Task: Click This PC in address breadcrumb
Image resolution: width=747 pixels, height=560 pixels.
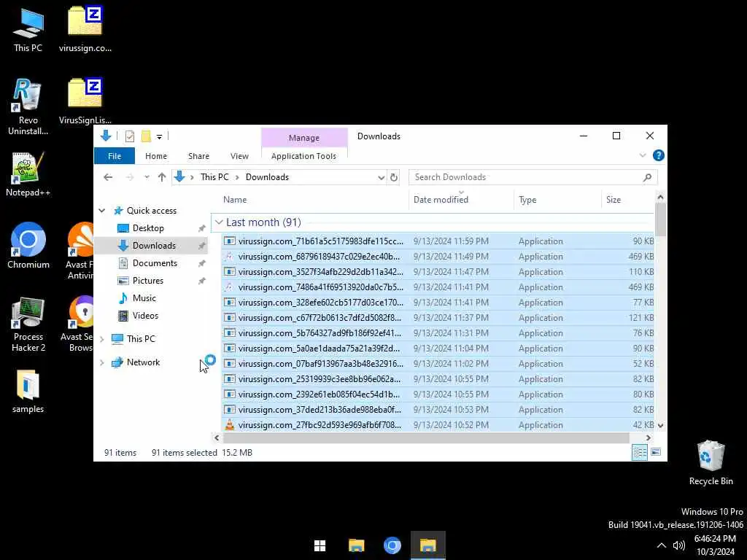Action: pyautogui.click(x=214, y=177)
